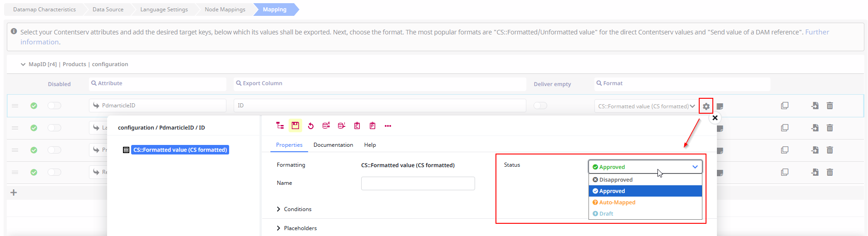
Task: Duplicate the mapping row starting with Re
Action: [785, 172]
